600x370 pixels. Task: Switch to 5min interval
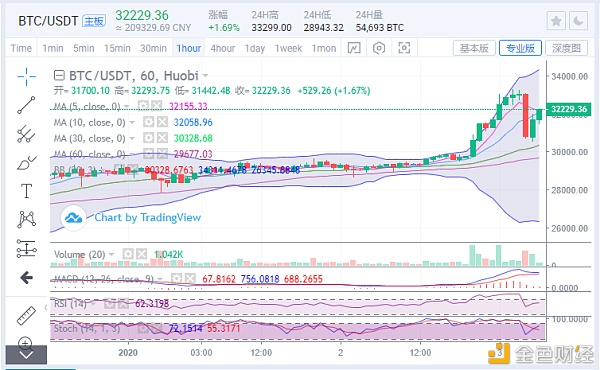84,49
